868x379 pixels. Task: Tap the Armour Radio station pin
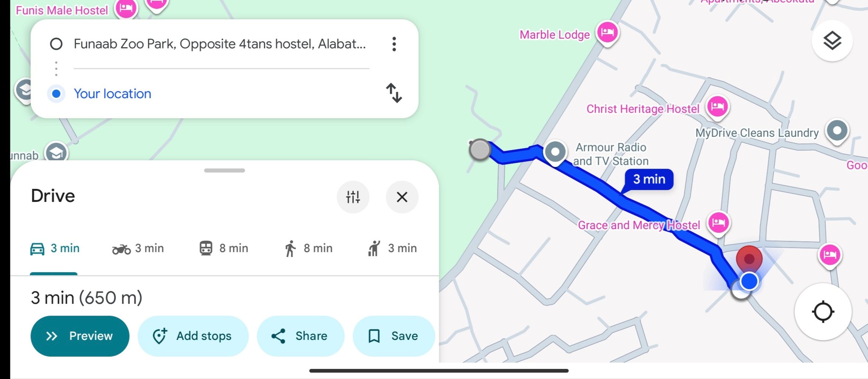point(555,152)
